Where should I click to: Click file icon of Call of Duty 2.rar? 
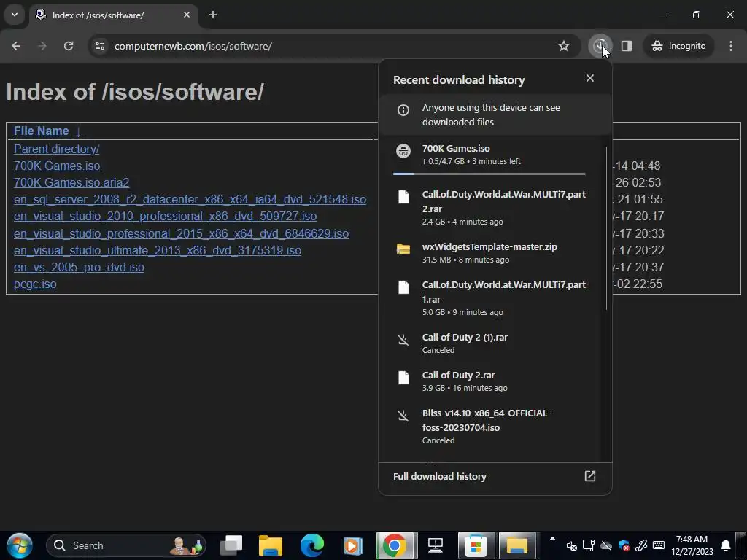[403, 378]
